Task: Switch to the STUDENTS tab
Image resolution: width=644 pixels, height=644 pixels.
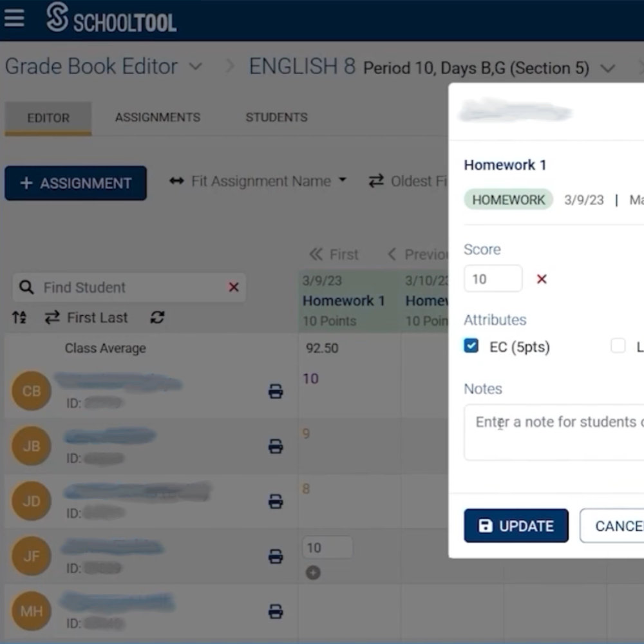Action: [276, 117]
